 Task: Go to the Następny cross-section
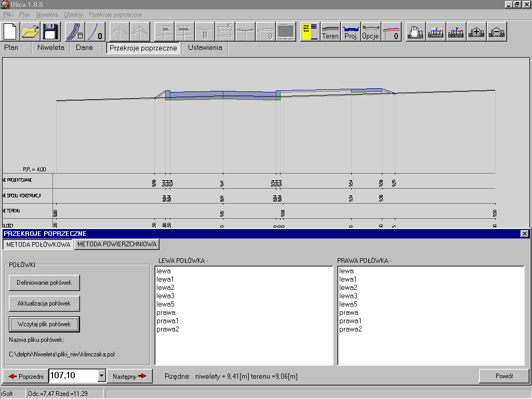pos(129,376)
